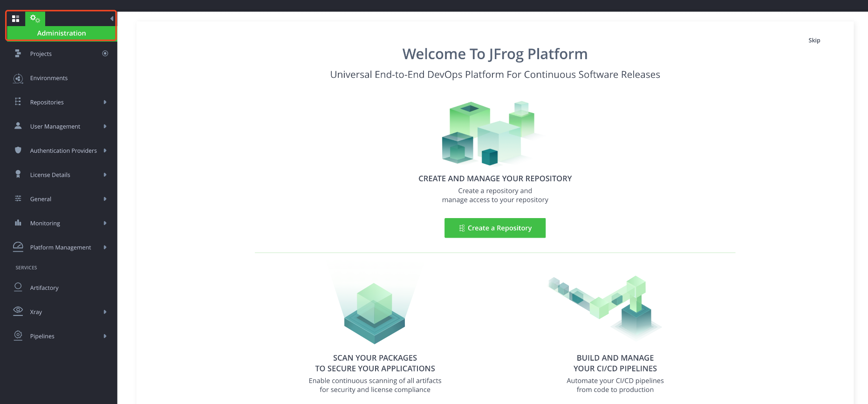
Task: Expand the Platform Management submenu arrow
Action: [105, 247]
